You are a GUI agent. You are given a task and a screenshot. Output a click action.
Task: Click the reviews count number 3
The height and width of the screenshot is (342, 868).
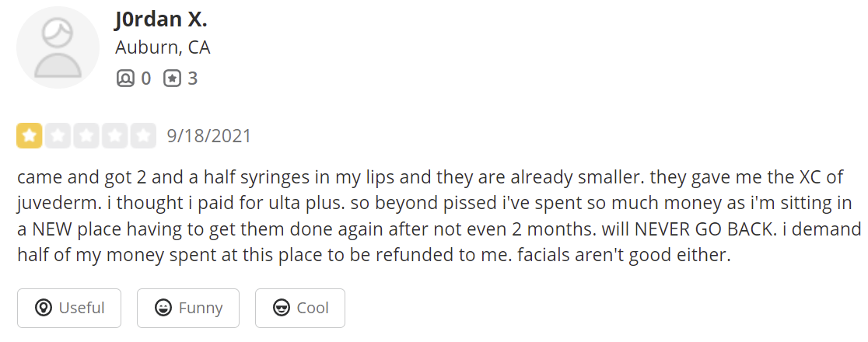[192, 79]
